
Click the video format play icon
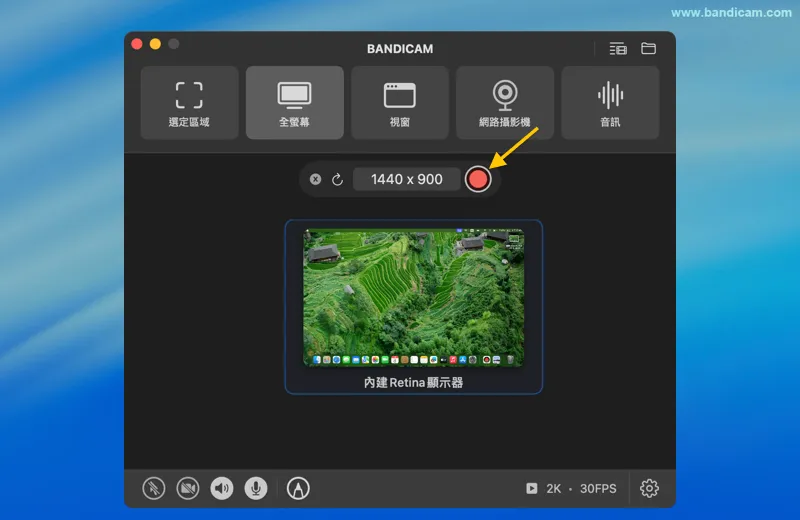[x=532, y=488]
